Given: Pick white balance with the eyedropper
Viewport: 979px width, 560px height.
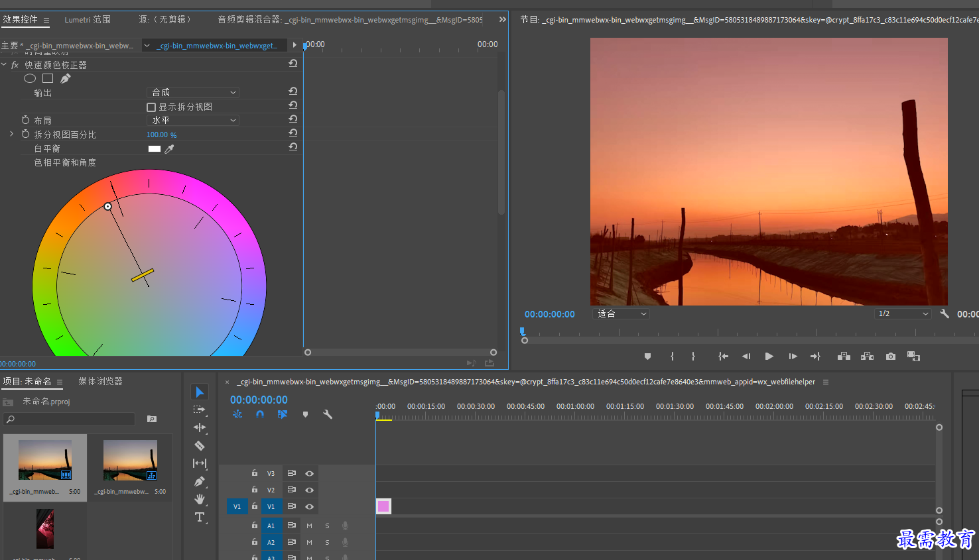Looking at the screenshot, I should (169, 149).
